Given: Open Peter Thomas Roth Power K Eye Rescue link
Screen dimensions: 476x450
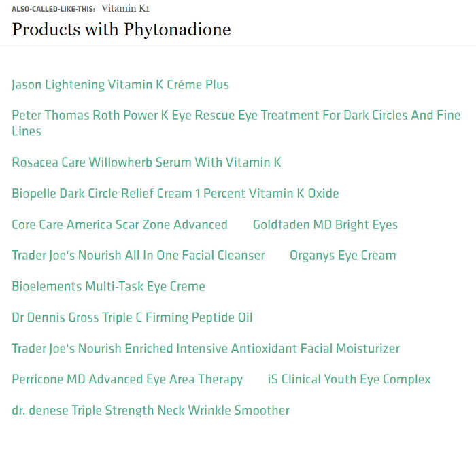Looking at the screenshot, I should pos(236,123).
